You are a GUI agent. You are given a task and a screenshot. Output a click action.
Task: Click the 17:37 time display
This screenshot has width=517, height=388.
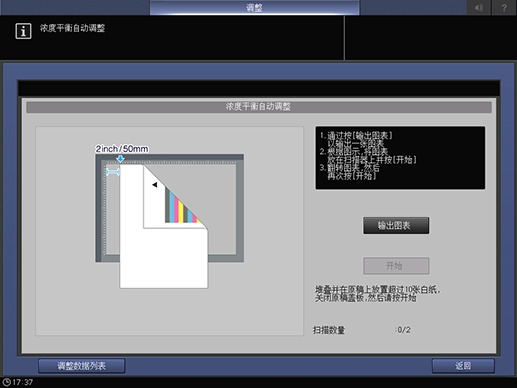[x=23, y=382]
